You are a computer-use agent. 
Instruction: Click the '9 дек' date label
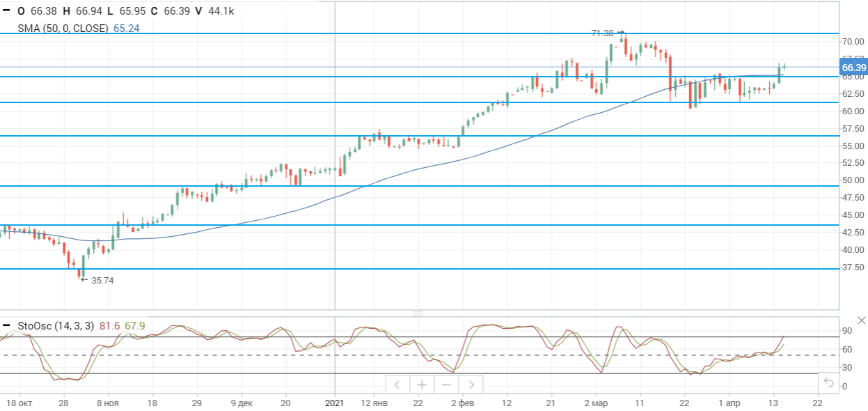tap(241, 403)
